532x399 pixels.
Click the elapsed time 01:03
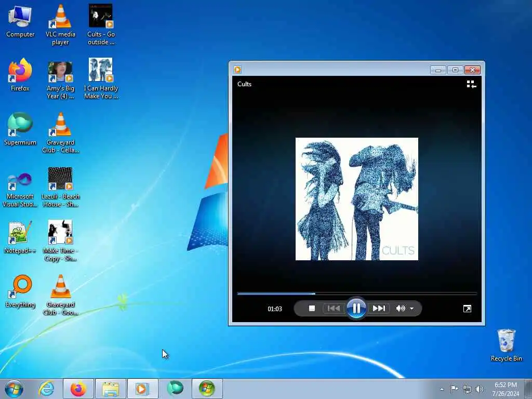[x=275, y=309]
